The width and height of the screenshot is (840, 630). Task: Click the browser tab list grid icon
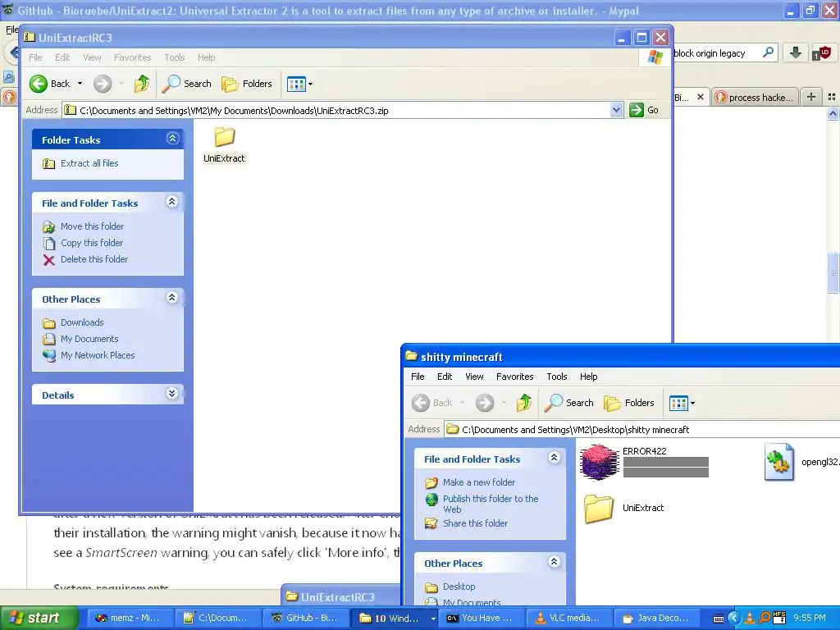[832, 97]
